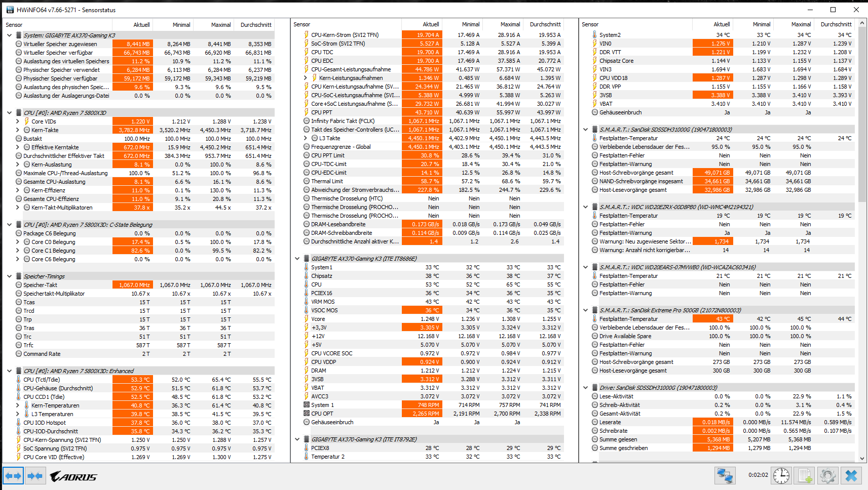Click thermometer icon of CPU IOD Hotspot
Viewport: 868px width, 490px height.
click(x=19, y=423)
